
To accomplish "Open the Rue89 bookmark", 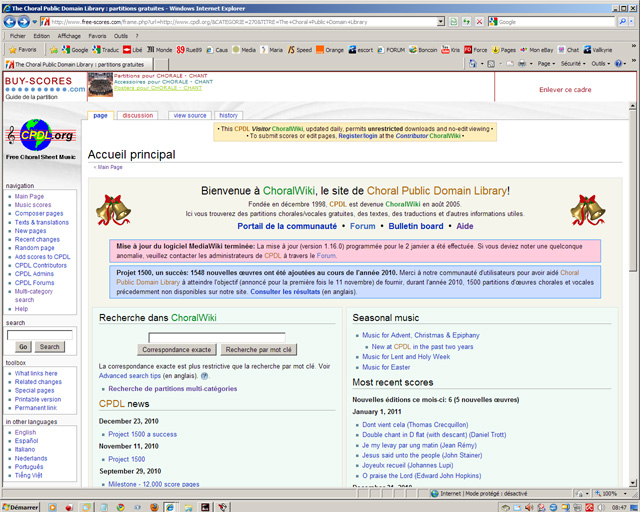I will click(189, 50).
